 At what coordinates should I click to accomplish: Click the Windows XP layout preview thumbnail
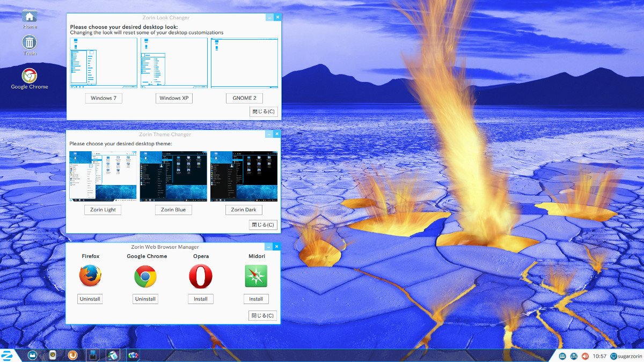tap(174, 63)
